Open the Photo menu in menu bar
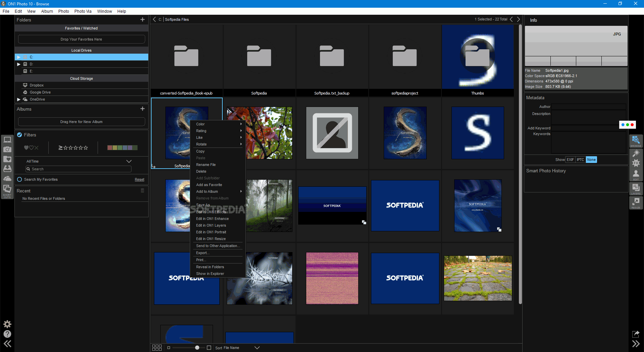The image size is (644, 352). (x=63, y=11)
